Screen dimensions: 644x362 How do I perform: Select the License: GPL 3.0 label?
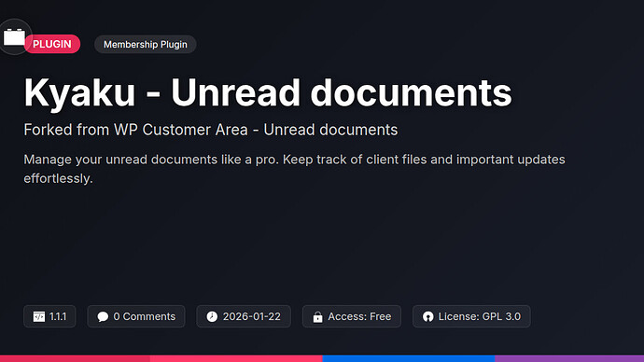[x=480, y=316]
